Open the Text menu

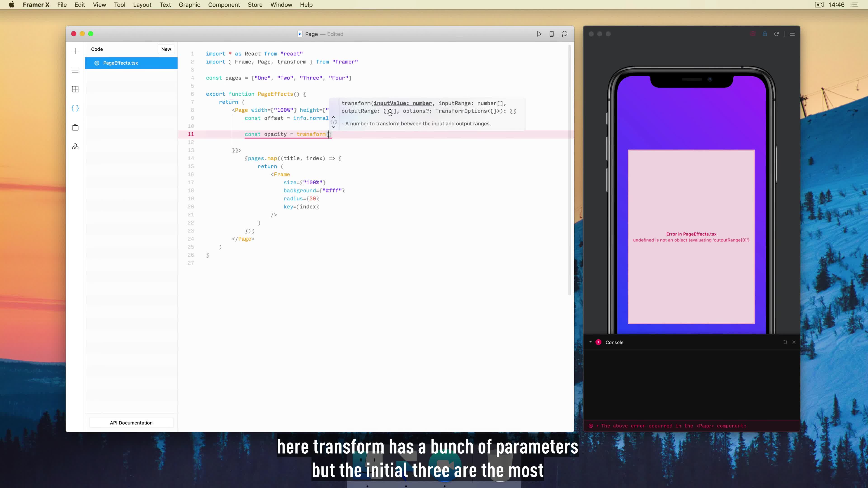coord(165,5)
